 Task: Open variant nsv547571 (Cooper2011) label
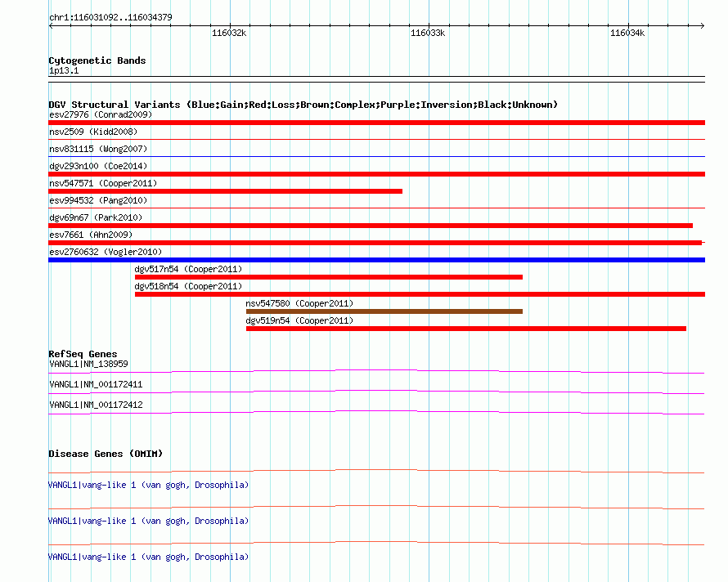coord(102,183)
